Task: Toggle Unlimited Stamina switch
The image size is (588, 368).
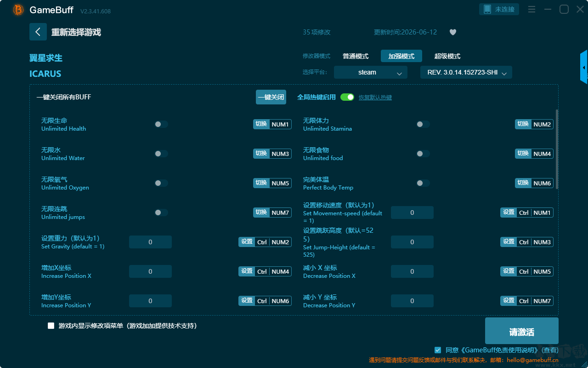Action: pos(423,124)
